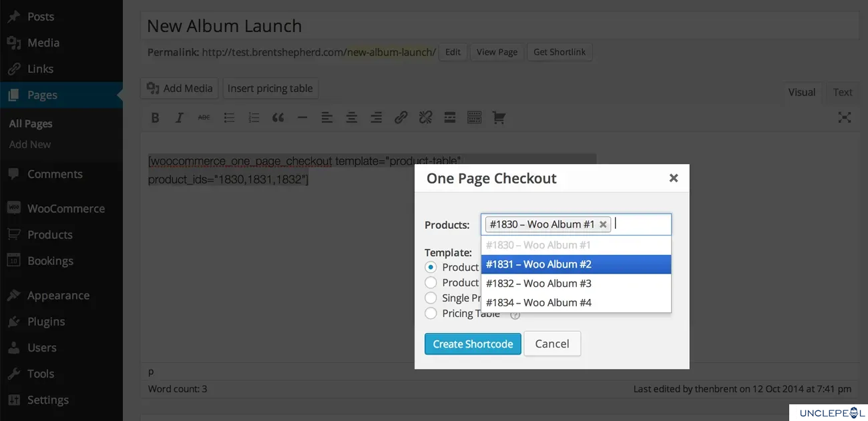This screenshot has height=421, width=868.
Task: Choose #1832 – Woo Album #3 option
Action: (576, 284)
